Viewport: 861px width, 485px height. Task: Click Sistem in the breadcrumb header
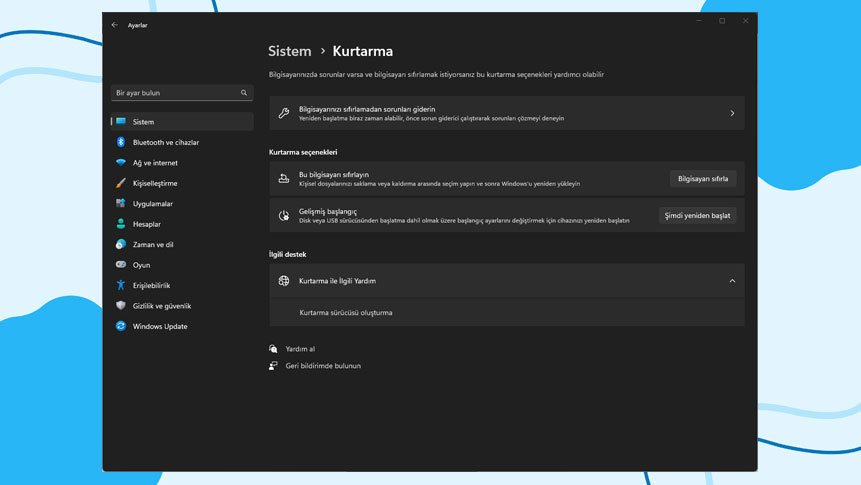(289, 51)
